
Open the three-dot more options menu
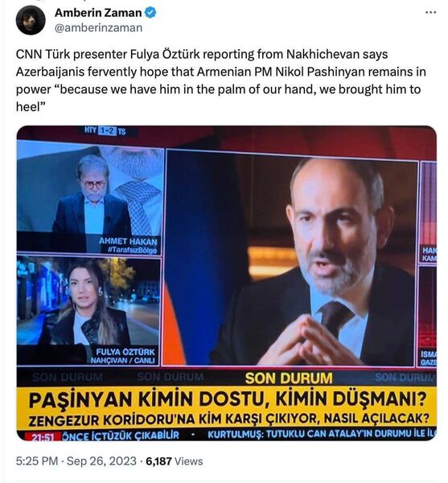(430, 12)
